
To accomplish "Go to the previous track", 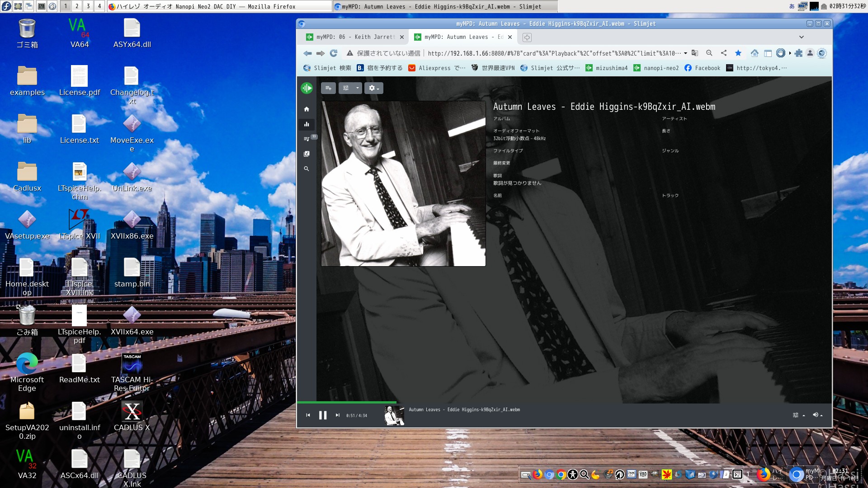I will tap(308, 415).
